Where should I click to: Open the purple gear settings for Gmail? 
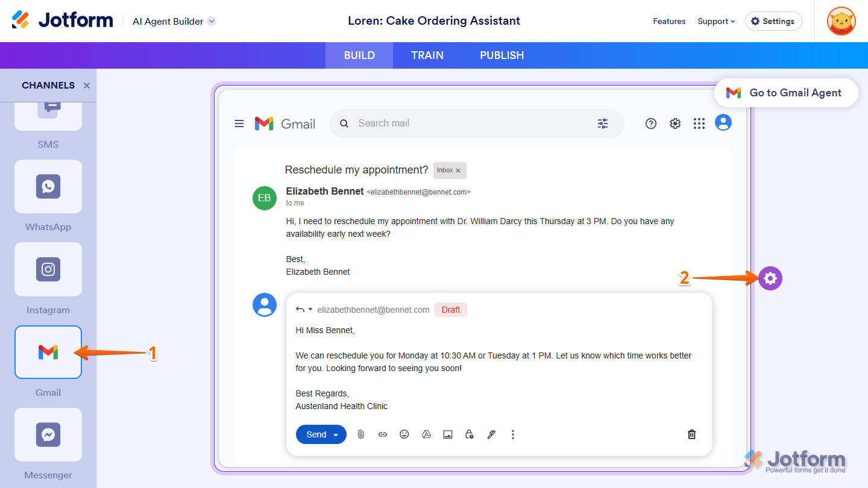pos(770,278)
